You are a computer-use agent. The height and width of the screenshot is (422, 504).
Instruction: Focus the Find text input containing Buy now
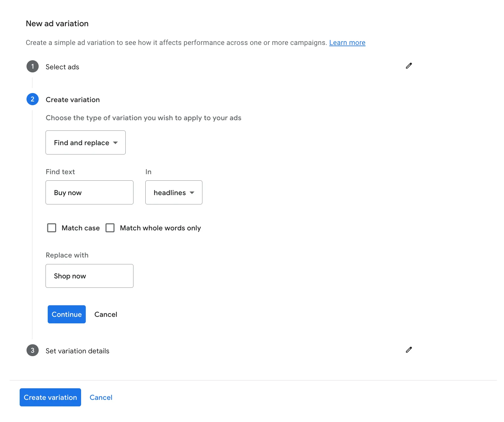pos(90,193)
